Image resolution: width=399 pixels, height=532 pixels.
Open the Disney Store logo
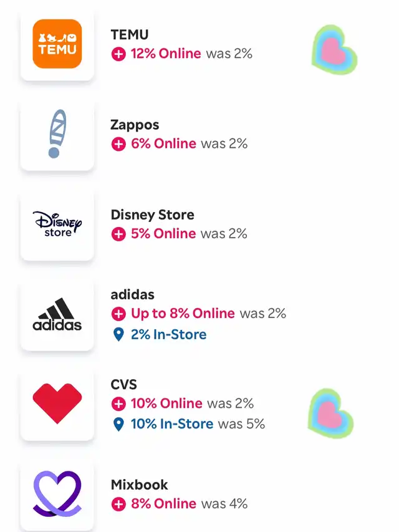tap(57, 224)
